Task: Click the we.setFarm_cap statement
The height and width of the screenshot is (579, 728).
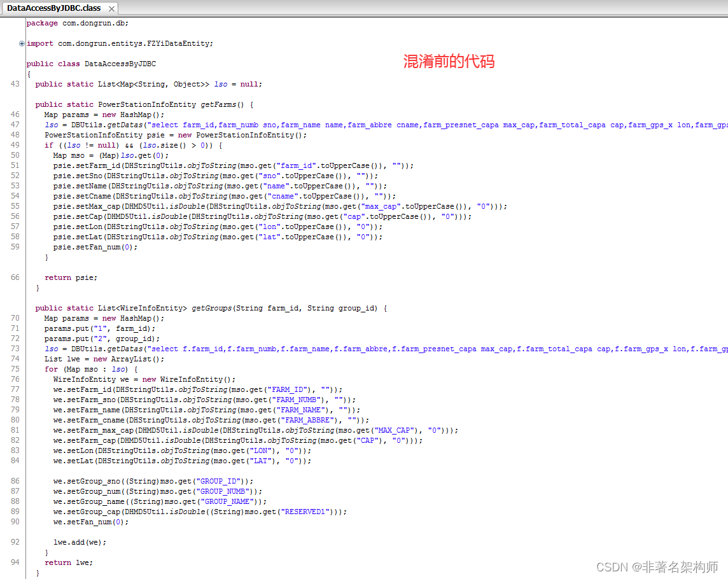Action: [238, 441]
